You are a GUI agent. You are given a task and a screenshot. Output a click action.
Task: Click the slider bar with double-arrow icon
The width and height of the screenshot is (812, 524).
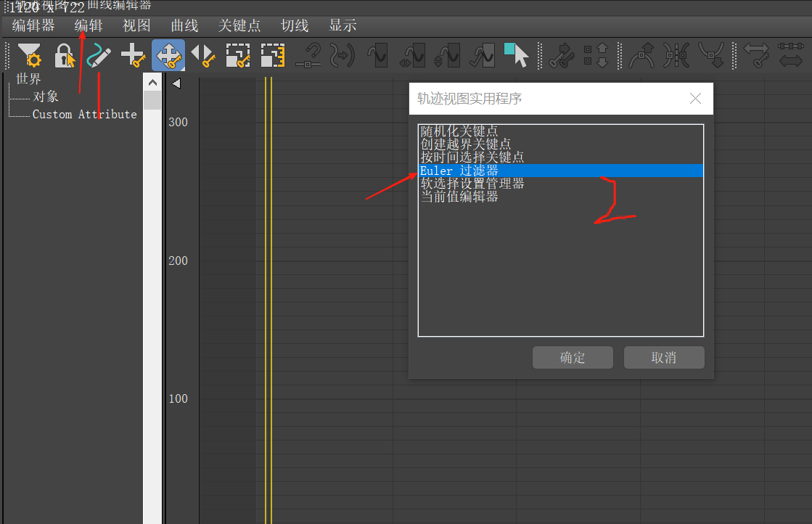point(791,55)
